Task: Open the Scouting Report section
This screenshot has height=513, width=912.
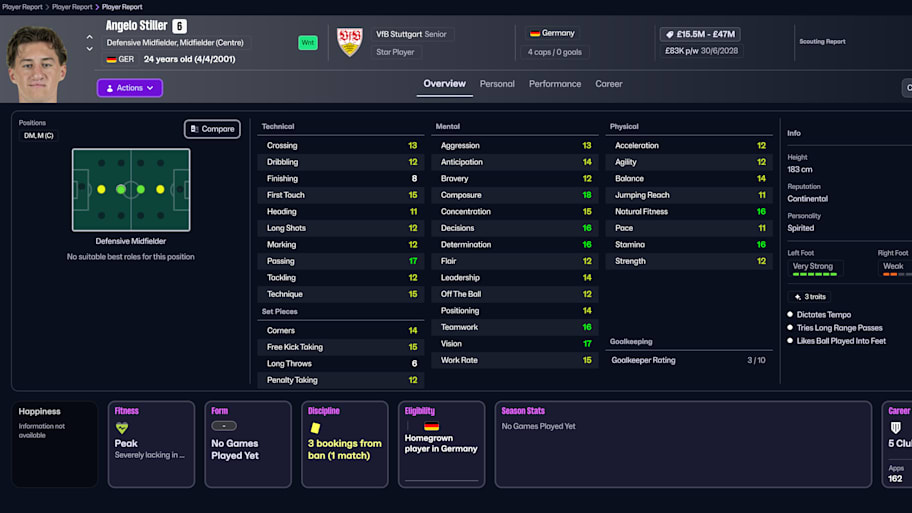Action: pos(822,42)
